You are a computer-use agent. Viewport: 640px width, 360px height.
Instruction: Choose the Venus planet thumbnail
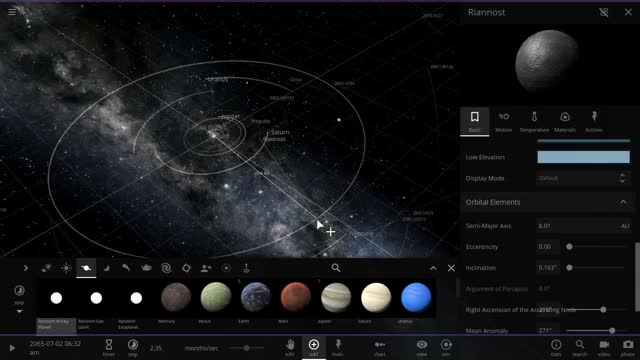coord(216,298)
